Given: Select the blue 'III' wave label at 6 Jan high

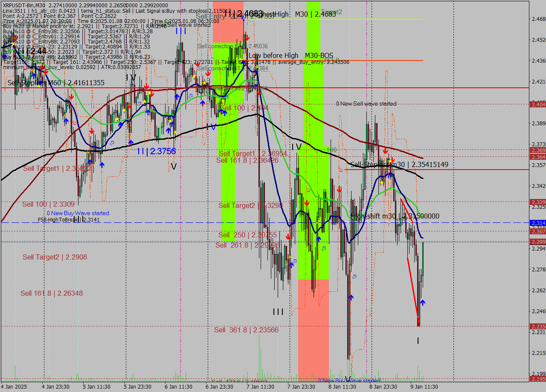Looking at the screenshot, I should click(x=181, y=31).
